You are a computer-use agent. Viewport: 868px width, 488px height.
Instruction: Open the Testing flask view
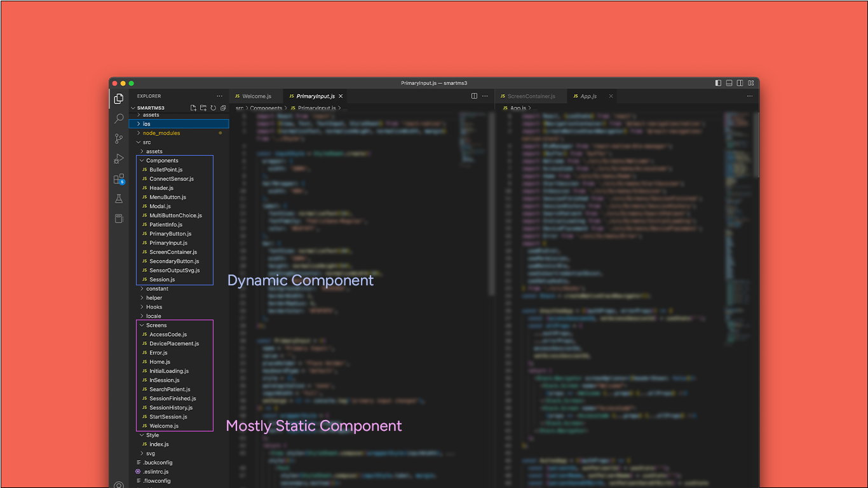pyautogui.click(x=118, y=199)
